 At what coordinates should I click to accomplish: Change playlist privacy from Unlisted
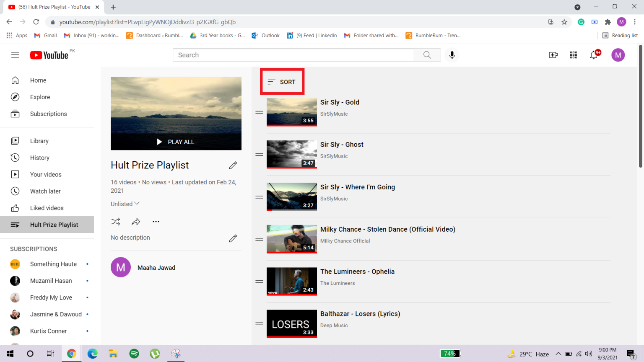click(125, 204)
